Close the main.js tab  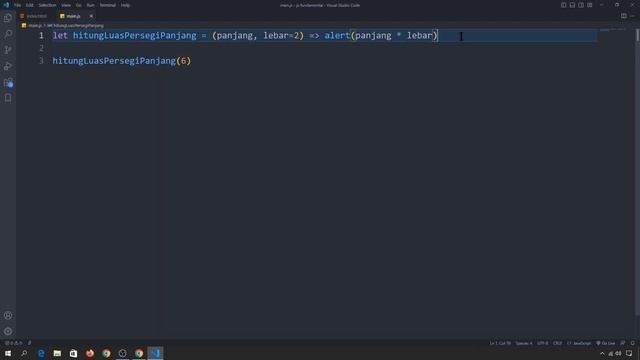91,16
